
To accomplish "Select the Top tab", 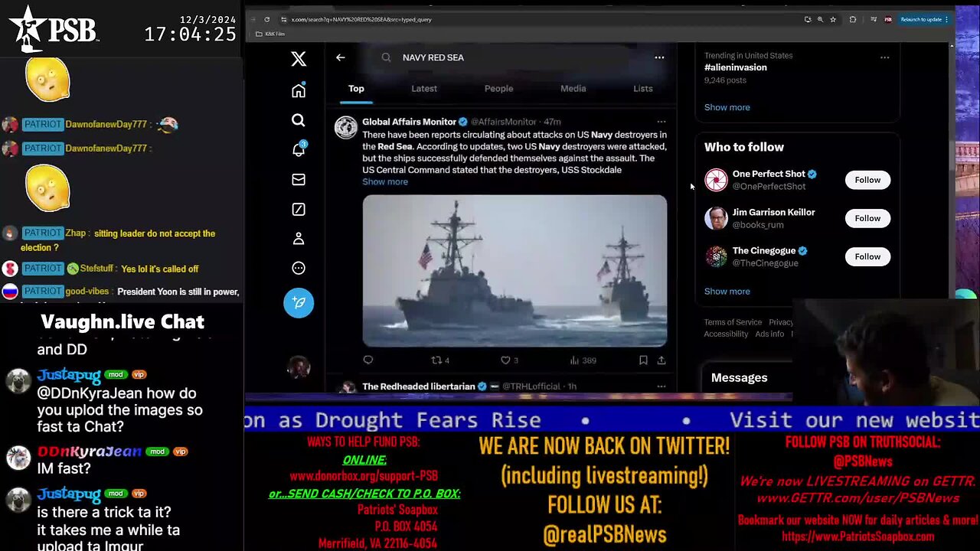I will [x=356, y=89].
